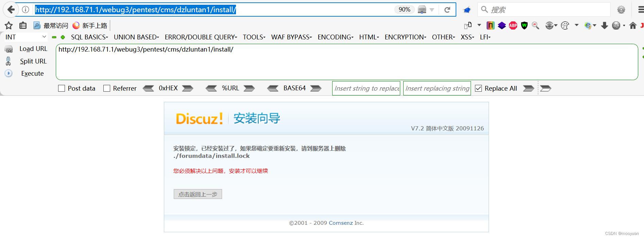Open the Adblock Plus ABP icon
The width and height of the screenshot is (644, 239).
tap(513, 25)
